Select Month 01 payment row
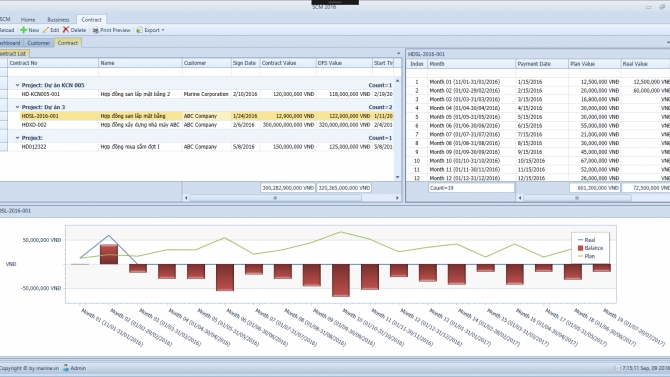This screenshot has width=670, height=377. [538, 82]
